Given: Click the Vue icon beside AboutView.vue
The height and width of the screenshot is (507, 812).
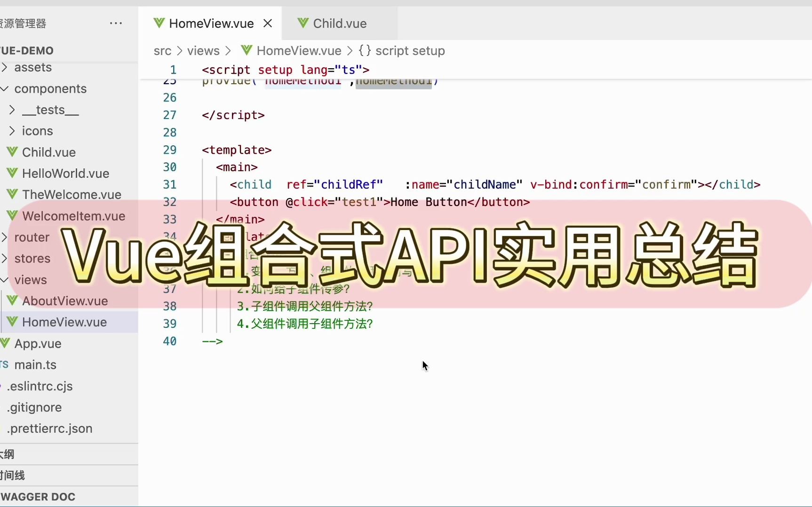Looking at the screenshot, I should pyautogui.click(x=12, y=301).
